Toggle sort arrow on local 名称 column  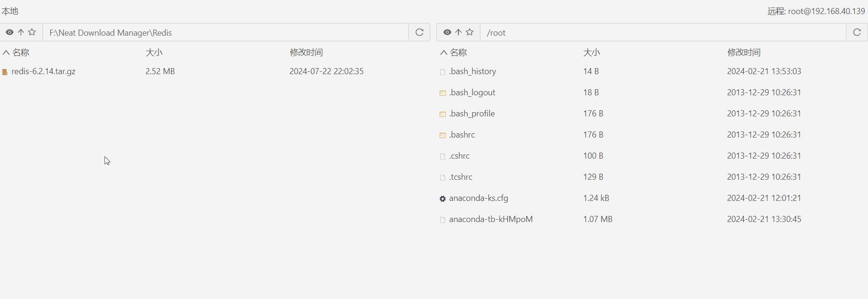[x=6, y=53]
